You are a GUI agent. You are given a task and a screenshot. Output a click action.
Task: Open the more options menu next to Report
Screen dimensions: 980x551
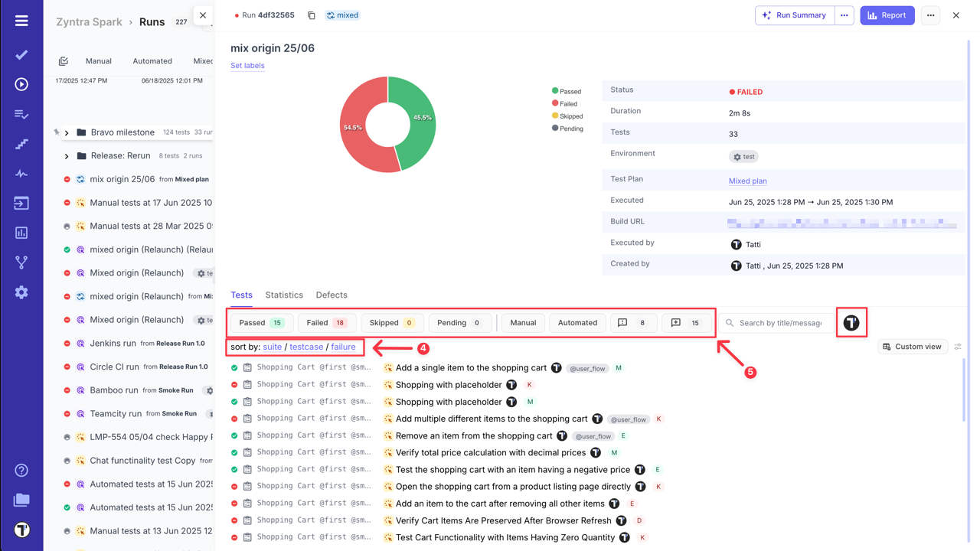[x=931, y=15]
